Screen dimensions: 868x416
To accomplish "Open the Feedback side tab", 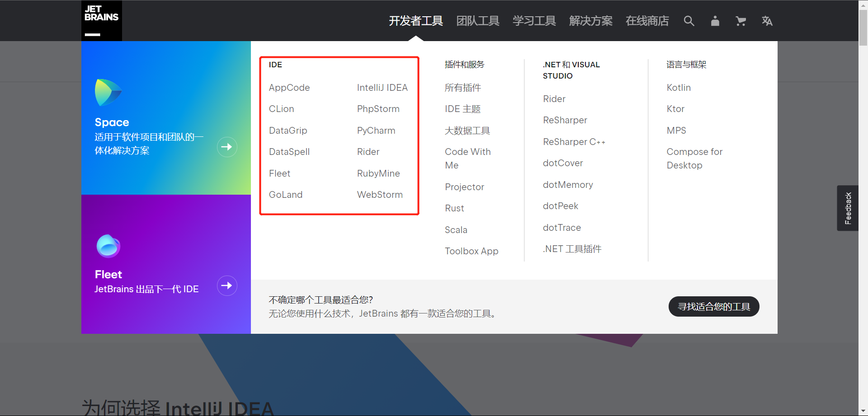I will tap(848, 208).
